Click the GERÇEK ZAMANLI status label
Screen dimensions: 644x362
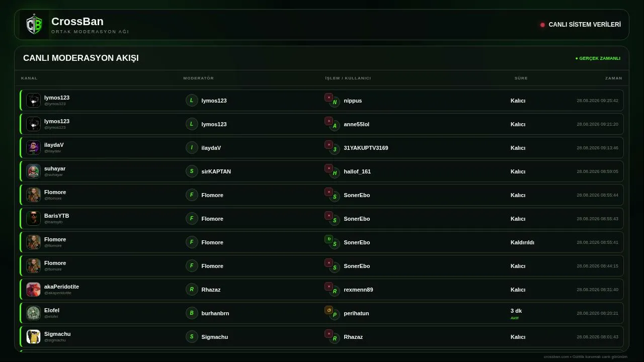[598, 58]
